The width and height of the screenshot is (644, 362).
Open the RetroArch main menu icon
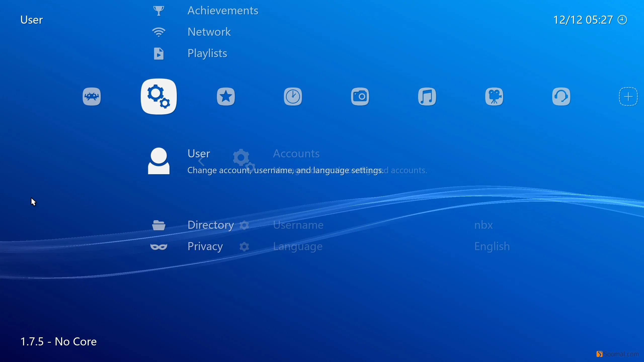click(x=92, y=97)
